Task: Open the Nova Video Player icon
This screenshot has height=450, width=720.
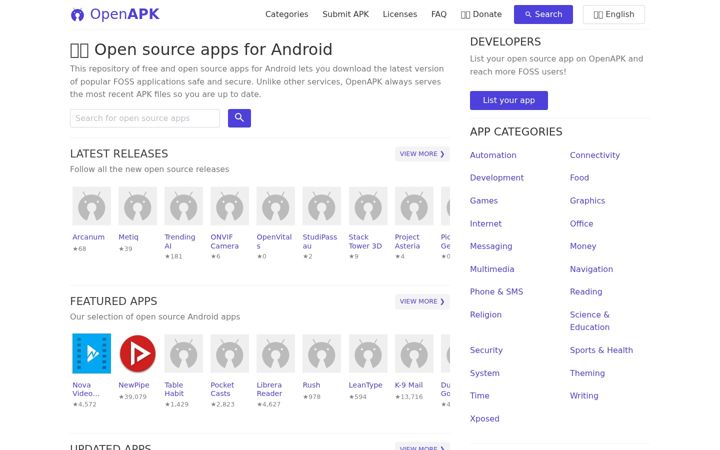Action: (91, 354)
